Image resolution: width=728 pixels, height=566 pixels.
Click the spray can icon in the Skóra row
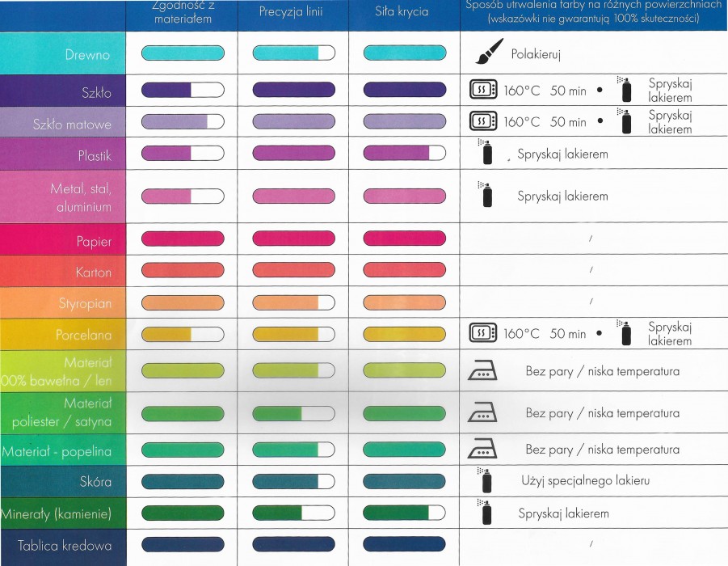click(x=485, y=480)
